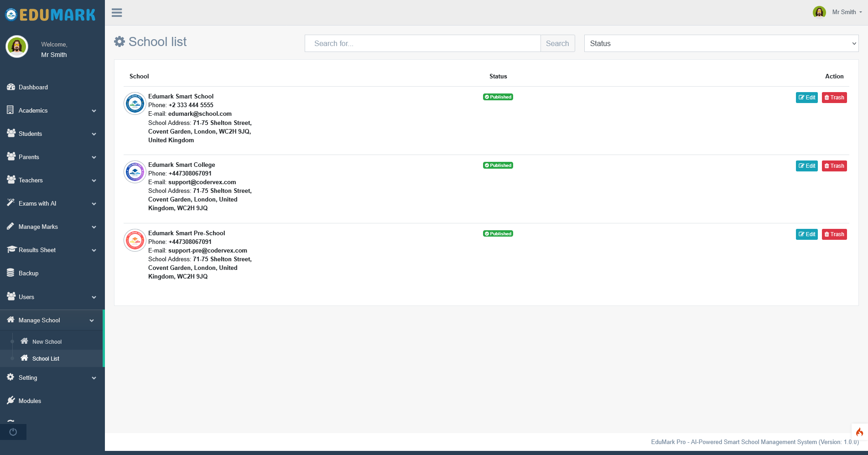Trash the Edumark Smart College entry

pyautogui.click(x=834, y=165)
